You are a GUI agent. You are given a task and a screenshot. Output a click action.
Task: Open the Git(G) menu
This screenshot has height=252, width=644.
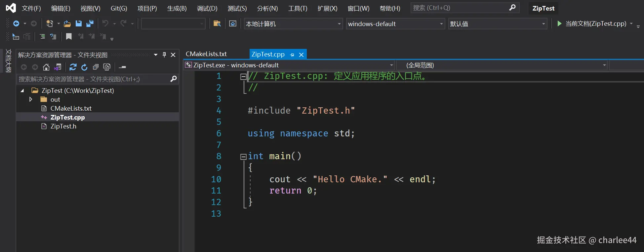tap(119, 8)
